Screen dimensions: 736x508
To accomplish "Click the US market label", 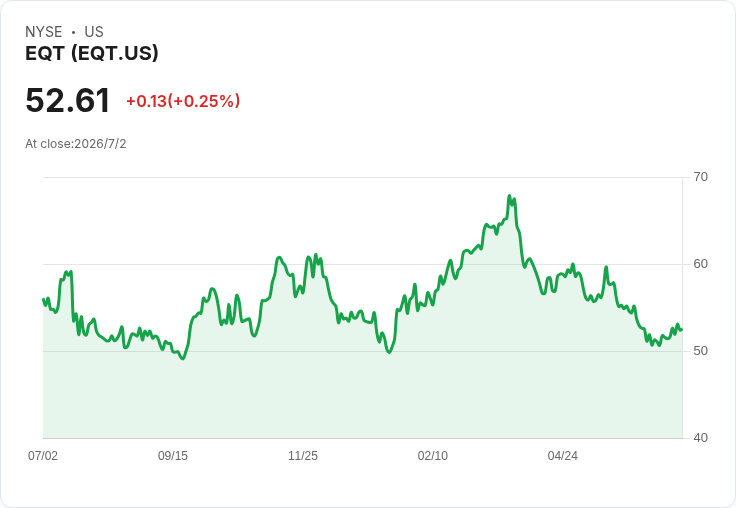I will click(94, 32).
